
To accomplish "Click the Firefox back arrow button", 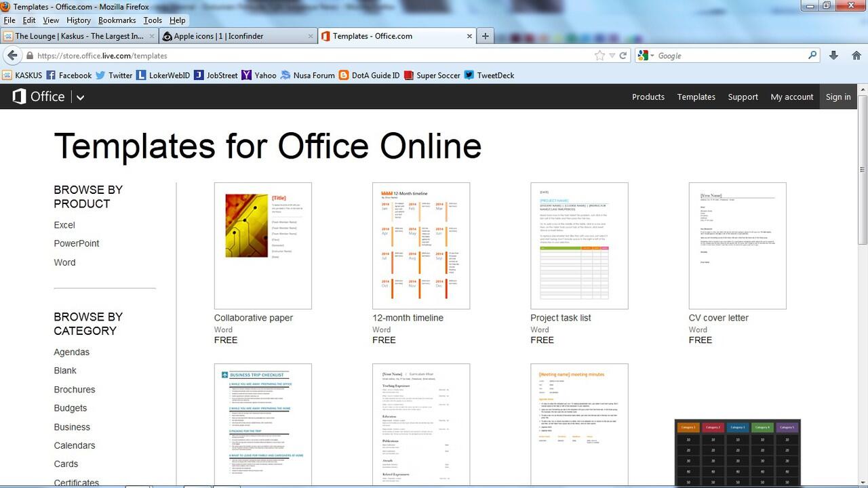I will (12, 56).
